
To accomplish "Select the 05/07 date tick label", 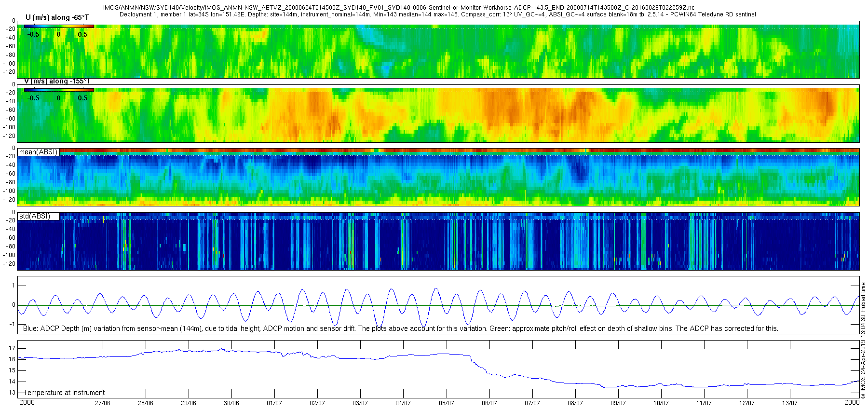I will pos(447,403).
